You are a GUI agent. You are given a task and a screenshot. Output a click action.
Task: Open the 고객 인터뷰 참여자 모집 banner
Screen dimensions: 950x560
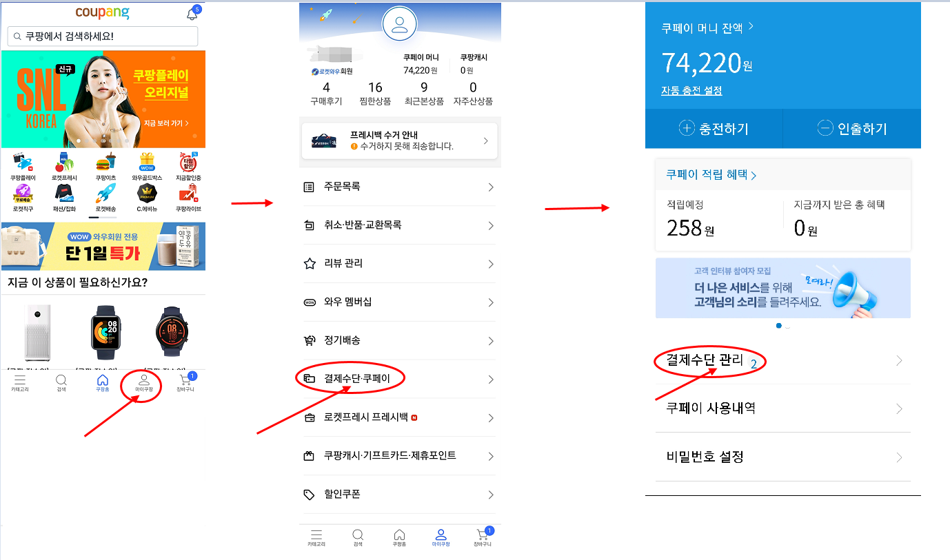pos(783,288)
